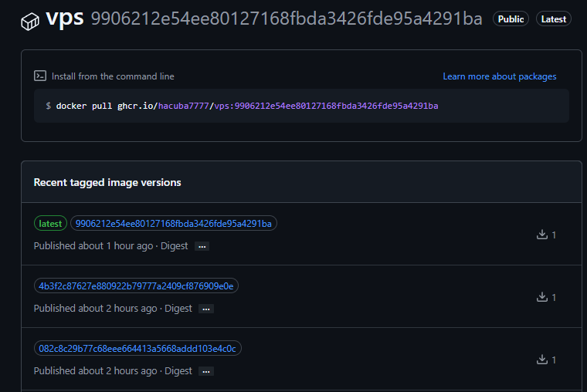587x392 pixels.
Task: Open tag 082c8c29b77c68eee664413a5668addd103e4c0c
Action: (x=137, y=349)
